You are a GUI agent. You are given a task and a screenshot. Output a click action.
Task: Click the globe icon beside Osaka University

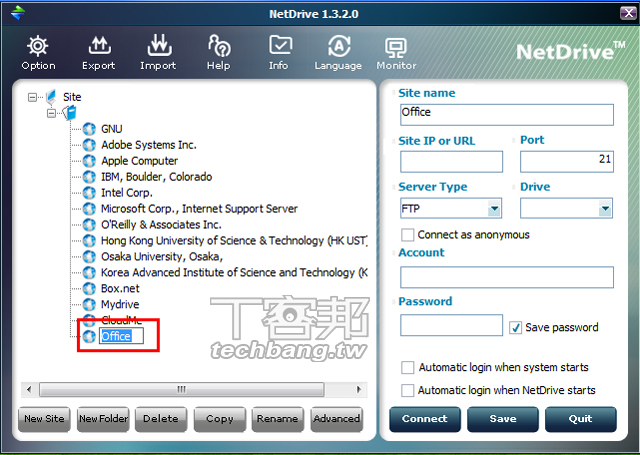[89, 256]
